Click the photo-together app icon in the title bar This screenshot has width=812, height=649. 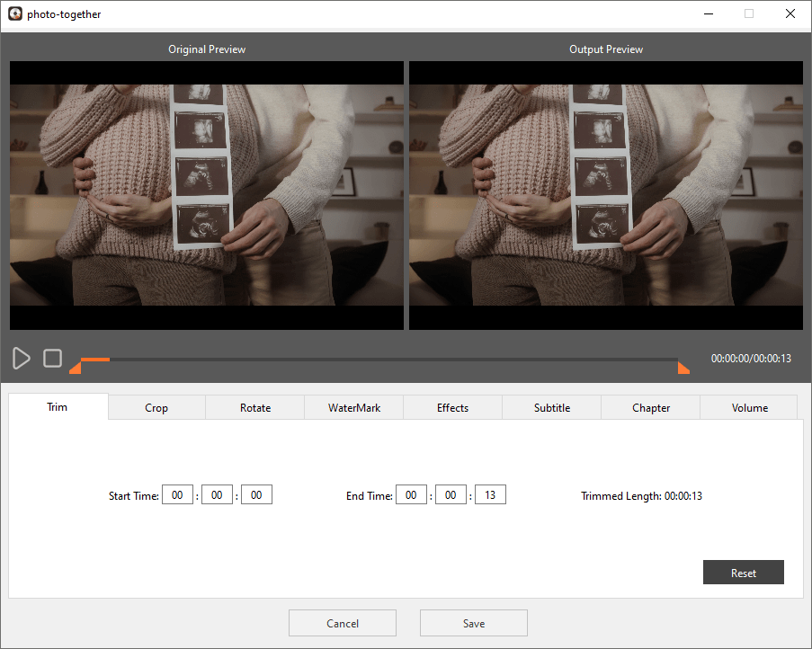coord(14,13)
